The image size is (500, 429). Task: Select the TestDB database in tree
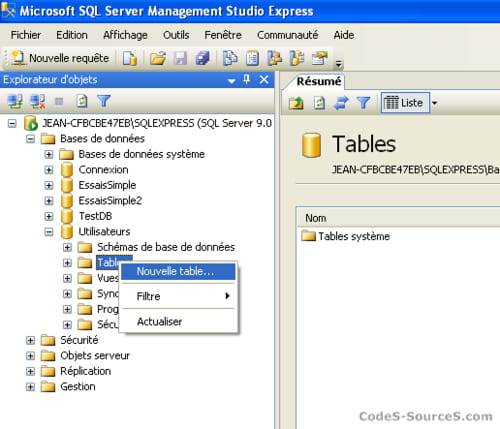pyautogui.click(x=95, y=216)
